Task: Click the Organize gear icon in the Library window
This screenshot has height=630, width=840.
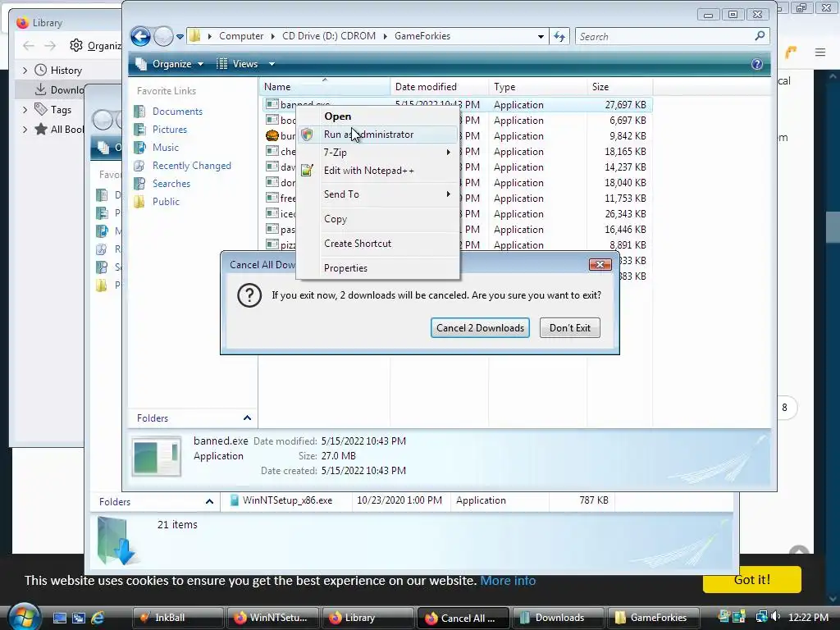Action: point(76,46)
